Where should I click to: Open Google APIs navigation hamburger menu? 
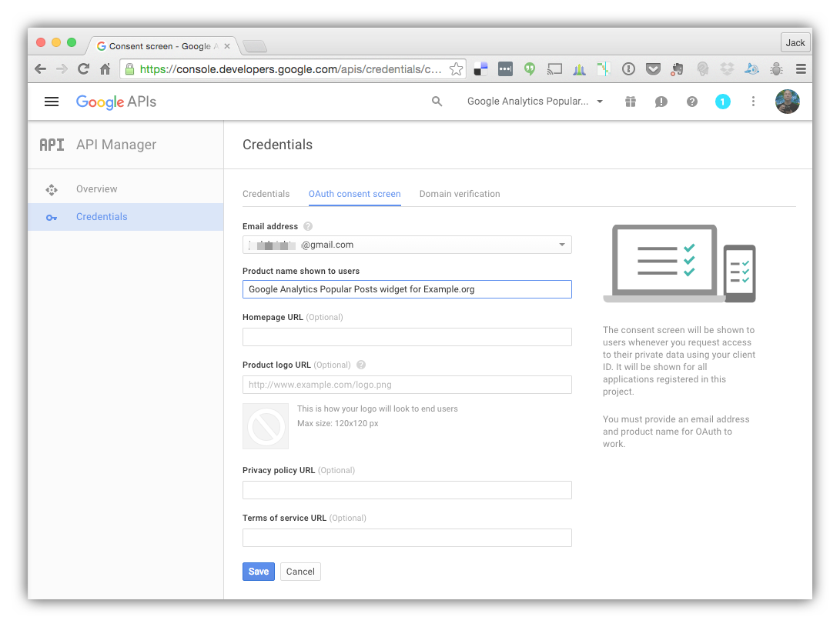pyautogui.click(x=52, y=102)
